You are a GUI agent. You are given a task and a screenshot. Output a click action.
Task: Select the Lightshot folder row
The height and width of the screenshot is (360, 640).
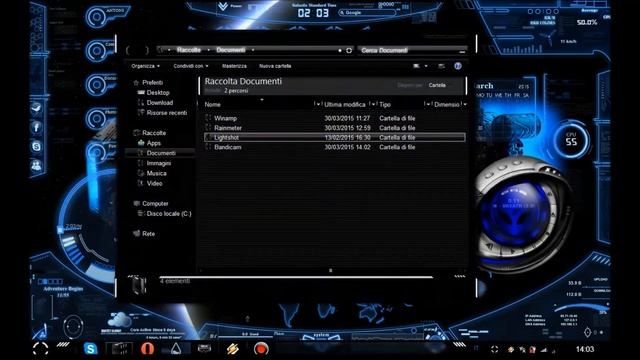(334, 138)
